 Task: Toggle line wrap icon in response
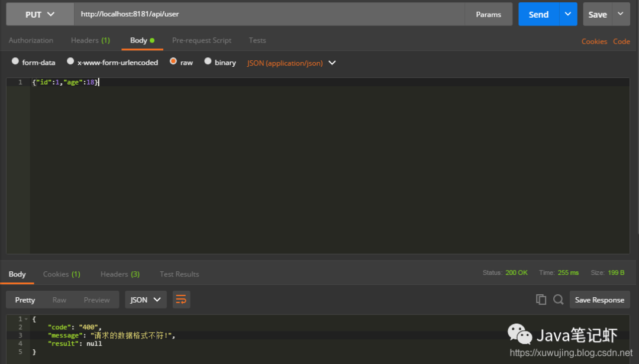tap(182, 300)
